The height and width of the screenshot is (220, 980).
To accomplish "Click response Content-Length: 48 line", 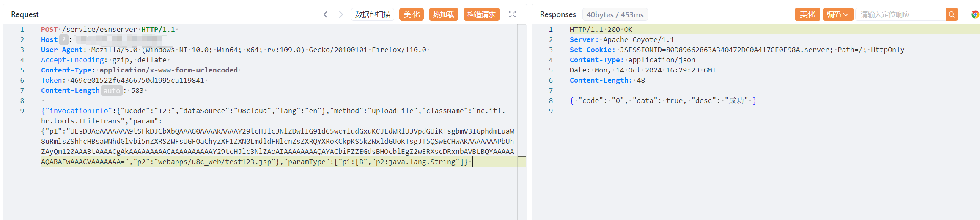I will point(607,81).
